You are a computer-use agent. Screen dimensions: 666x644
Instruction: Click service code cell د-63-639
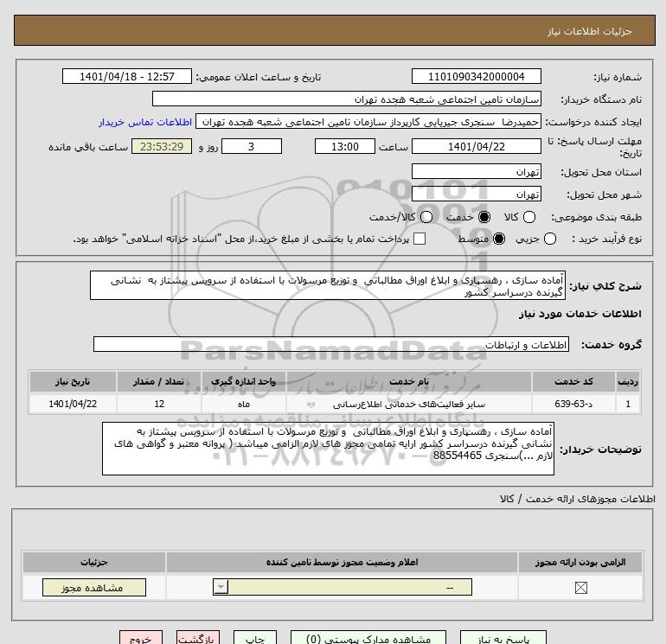(x=573, y=404)
